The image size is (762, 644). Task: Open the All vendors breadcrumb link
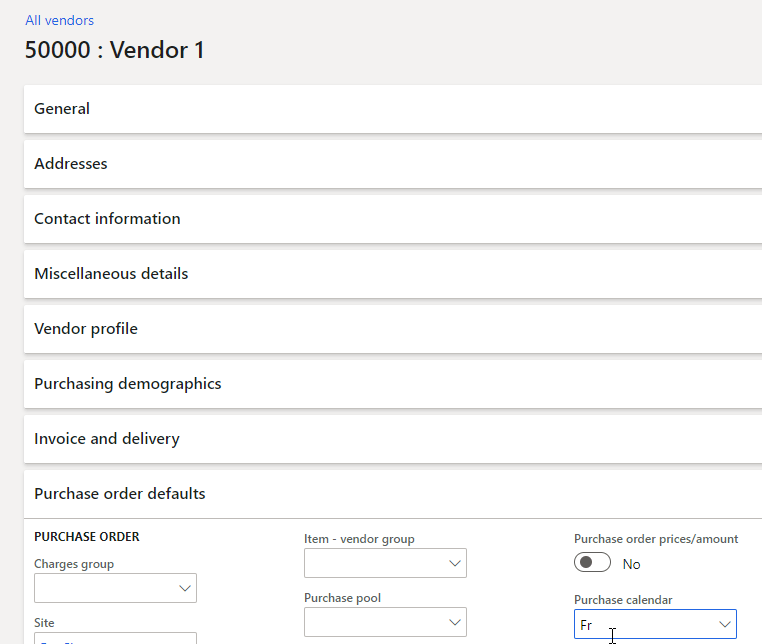pyautogui.click(x=60, y=20)
